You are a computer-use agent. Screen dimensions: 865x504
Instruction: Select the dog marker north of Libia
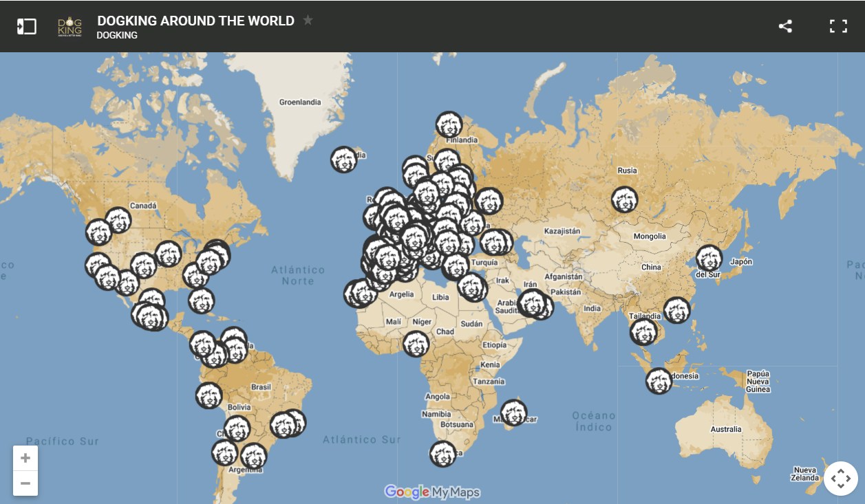click(455, 265)
